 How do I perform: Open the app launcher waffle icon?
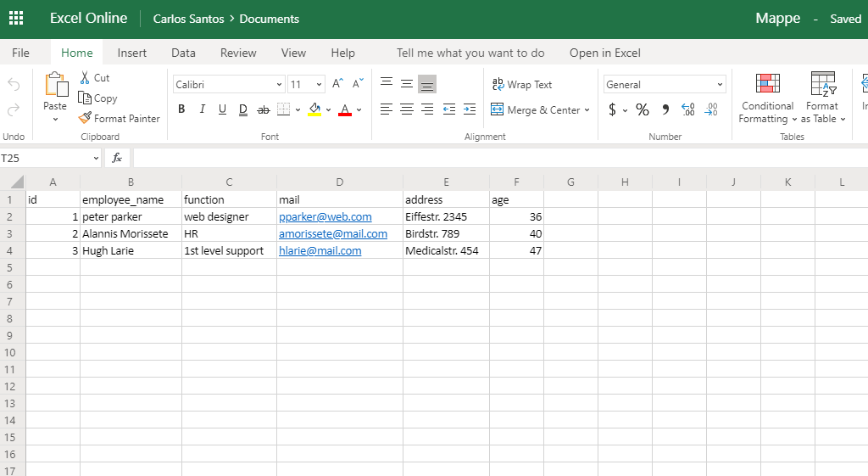tap(16, 19)
